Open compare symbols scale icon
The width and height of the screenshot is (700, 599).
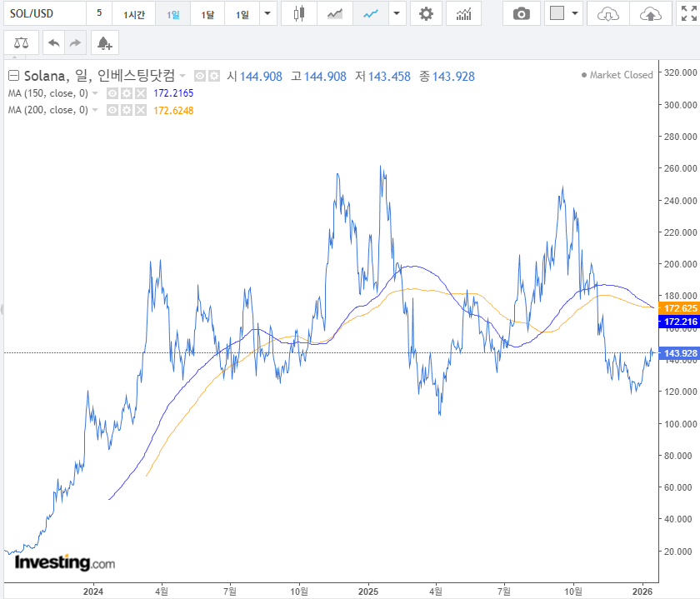click(21, 42)
